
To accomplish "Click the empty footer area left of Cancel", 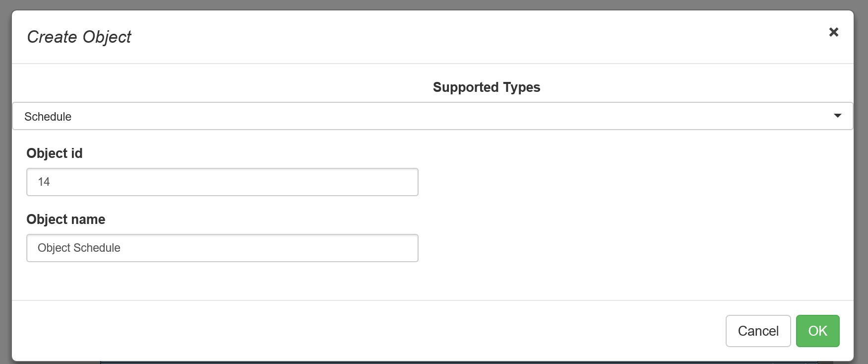I will coord(347,331).
